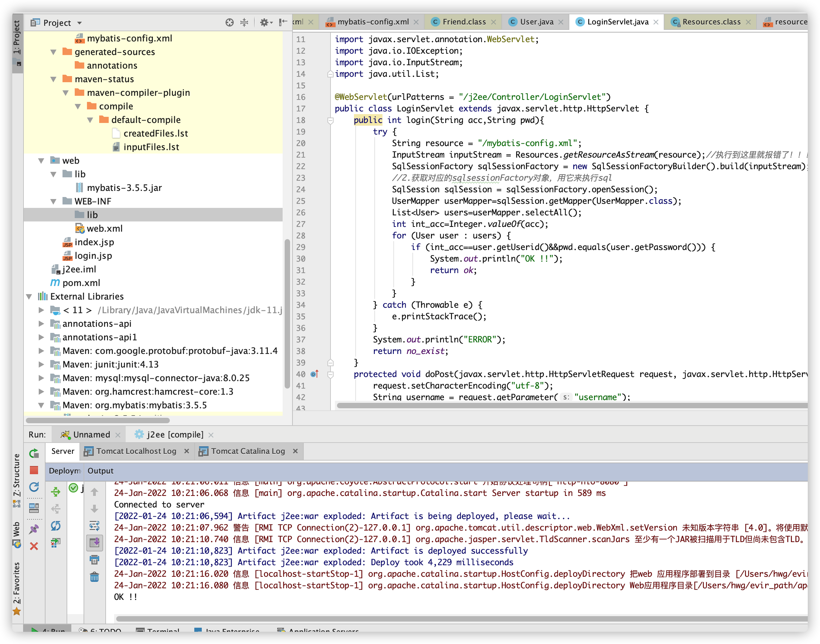Click the Scroll from Source icon

point(229,23)
